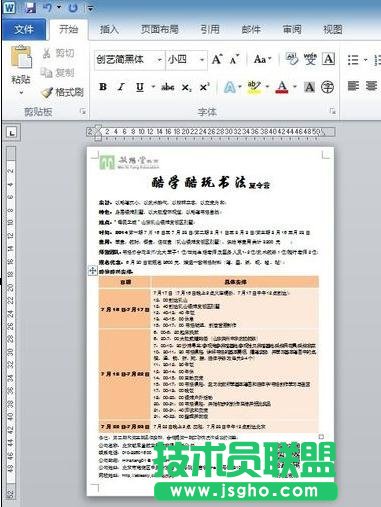This screenshot has width=381, height=507.
Task: Clear all formatting
Action: 292,59
